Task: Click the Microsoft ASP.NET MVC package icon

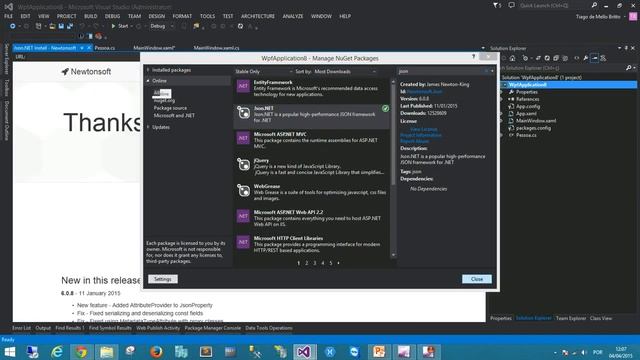Action: 243,138
